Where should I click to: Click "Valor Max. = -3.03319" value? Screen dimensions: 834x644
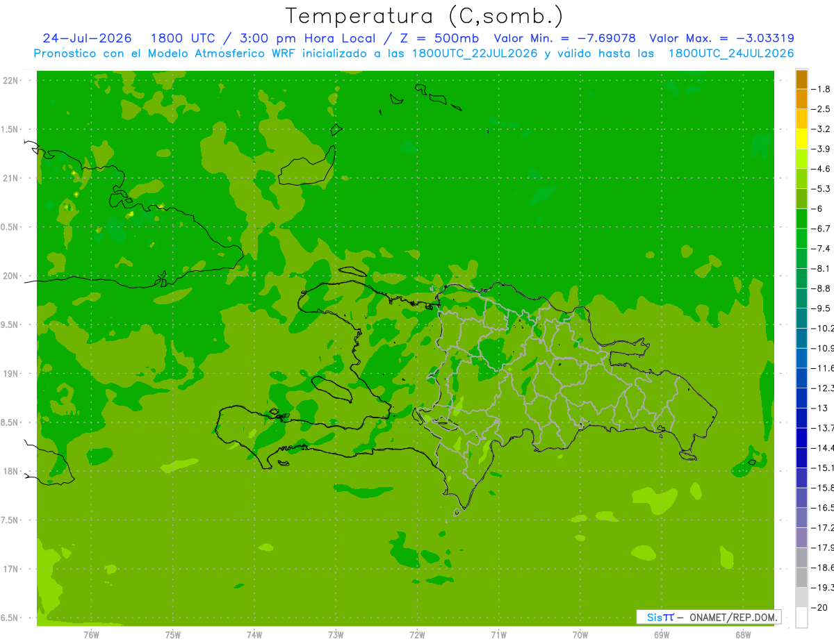pyautogui.click(x=721, y=38)
